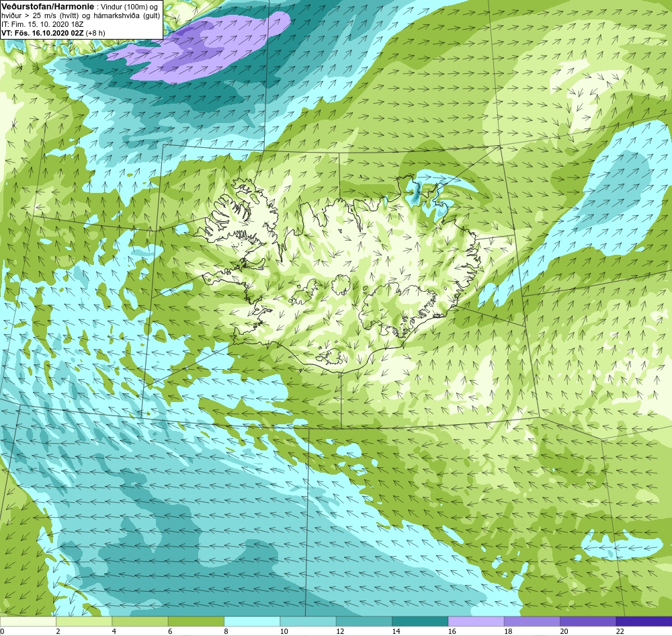Click the darkest purple legend swatch above 22
The height and width of the screenshot is (636, 672).
click(644, 621)
